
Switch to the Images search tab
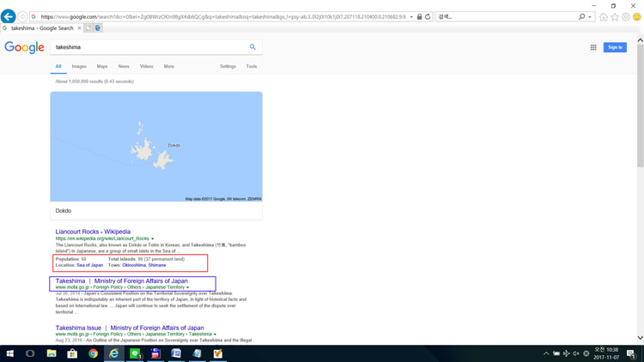pos(79,66)
